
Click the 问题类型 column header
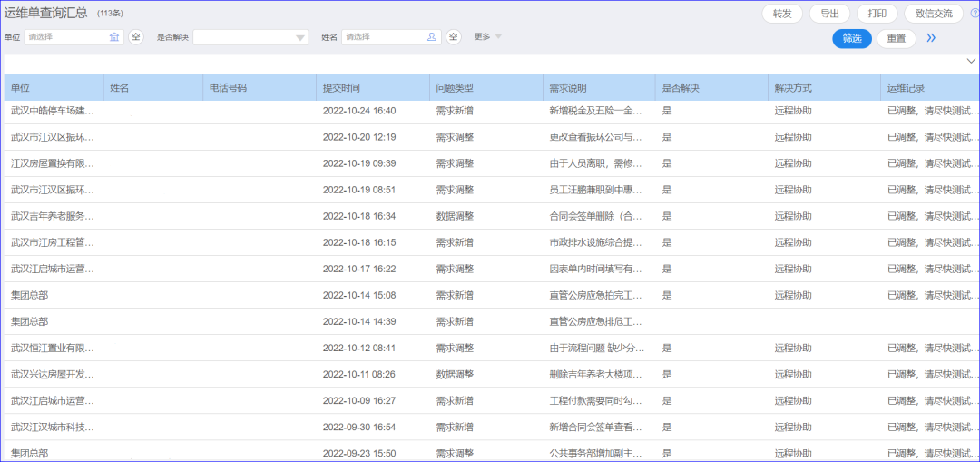click(x=486, y=87)
